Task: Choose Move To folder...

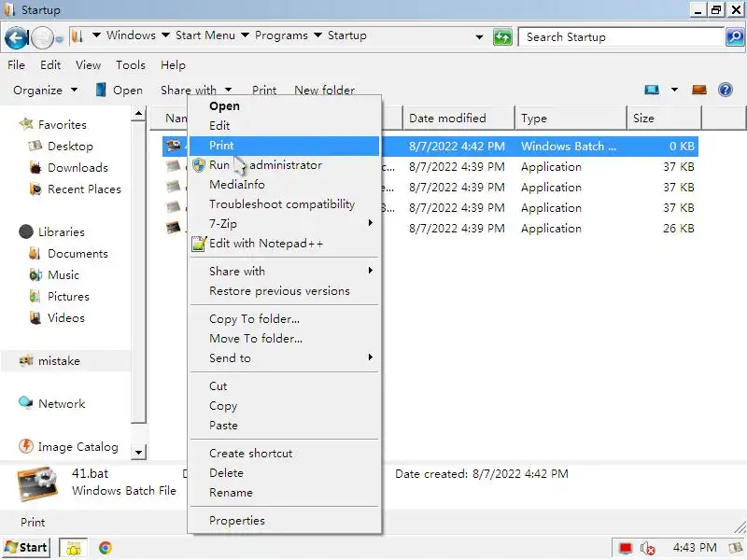Action: pyautogui.click(x=285, y=338)
